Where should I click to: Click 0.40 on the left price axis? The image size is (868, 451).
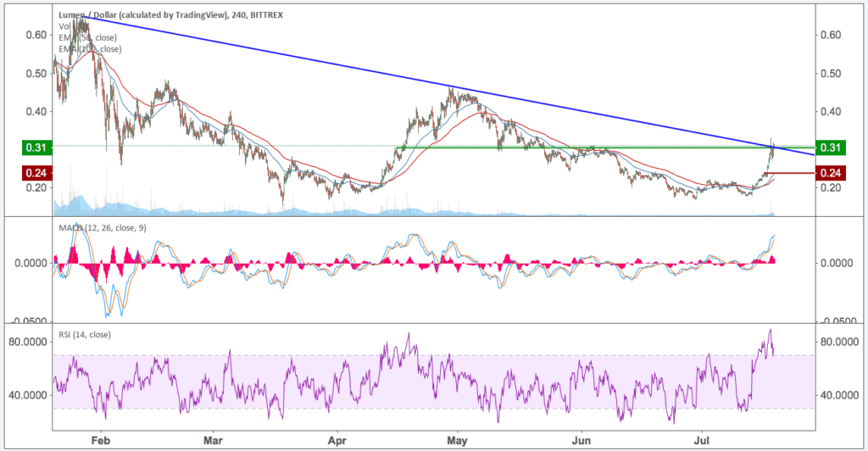tap(36, 112)
